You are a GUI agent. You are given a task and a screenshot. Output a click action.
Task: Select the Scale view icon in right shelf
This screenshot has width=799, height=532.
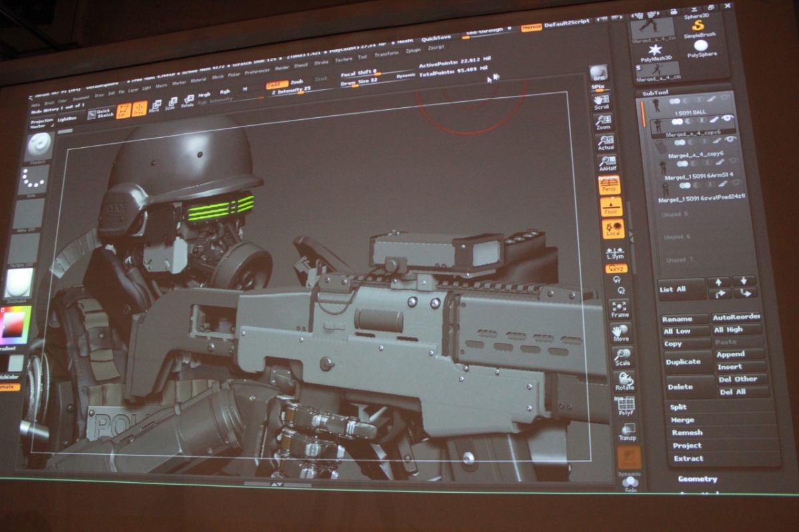click(x=623, y=357)
